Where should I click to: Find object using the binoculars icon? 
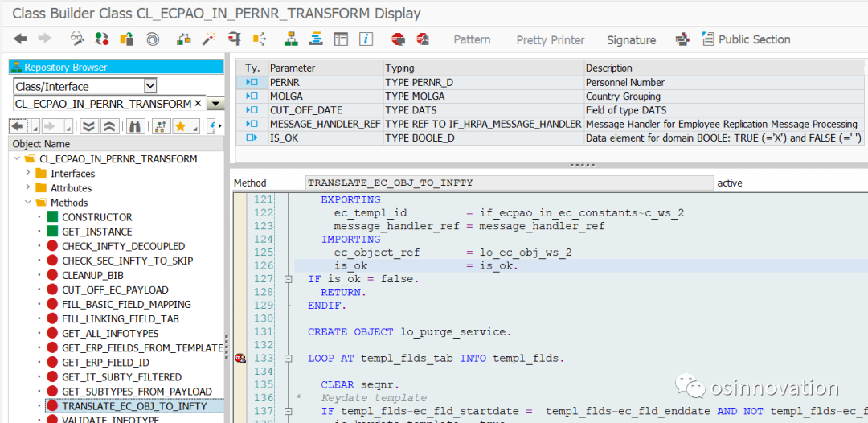tap(134, 126)
